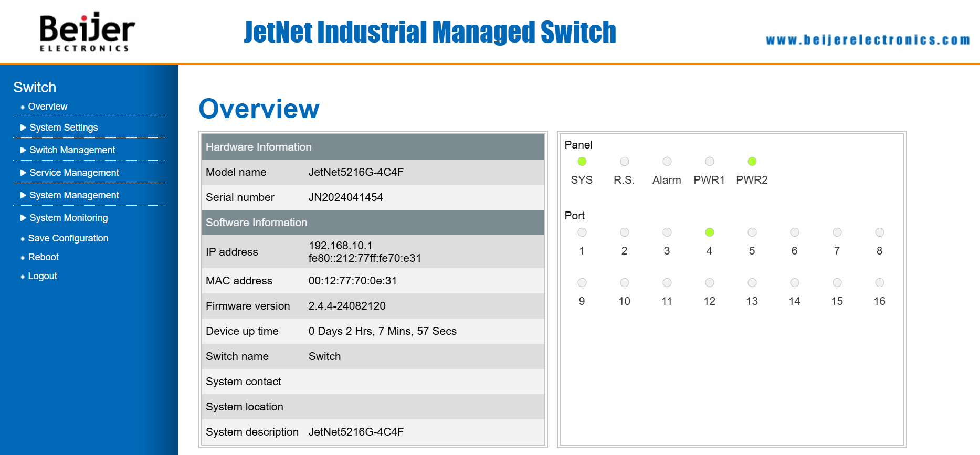Open the System Monitoring menu label
Screen dimensions: 980x455
pyautogui.click(x=69, y=218)
